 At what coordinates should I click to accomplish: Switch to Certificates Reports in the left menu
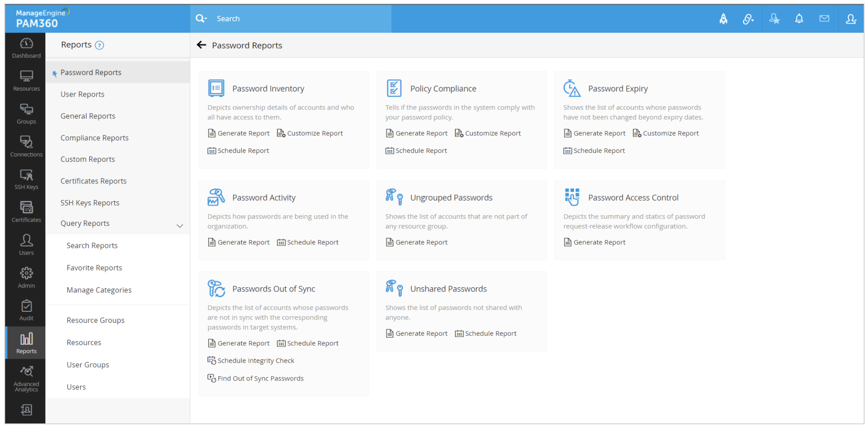tap(93, 181)
